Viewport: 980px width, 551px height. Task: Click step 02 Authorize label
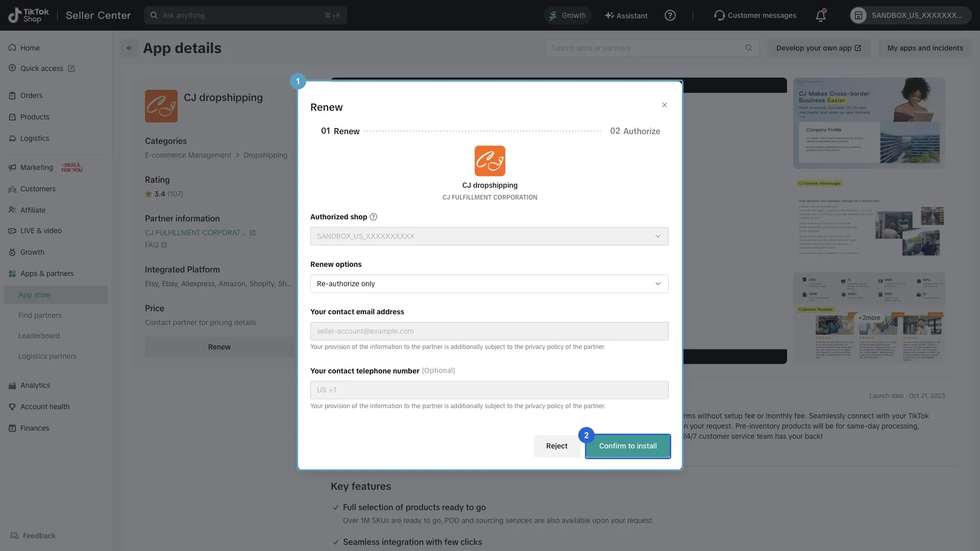(x=635, y=131)
